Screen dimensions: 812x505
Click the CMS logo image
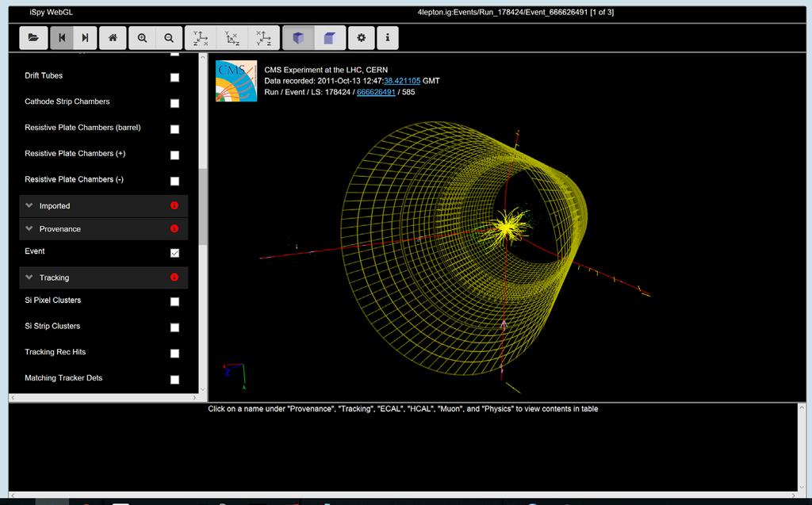tap(236, 81)
